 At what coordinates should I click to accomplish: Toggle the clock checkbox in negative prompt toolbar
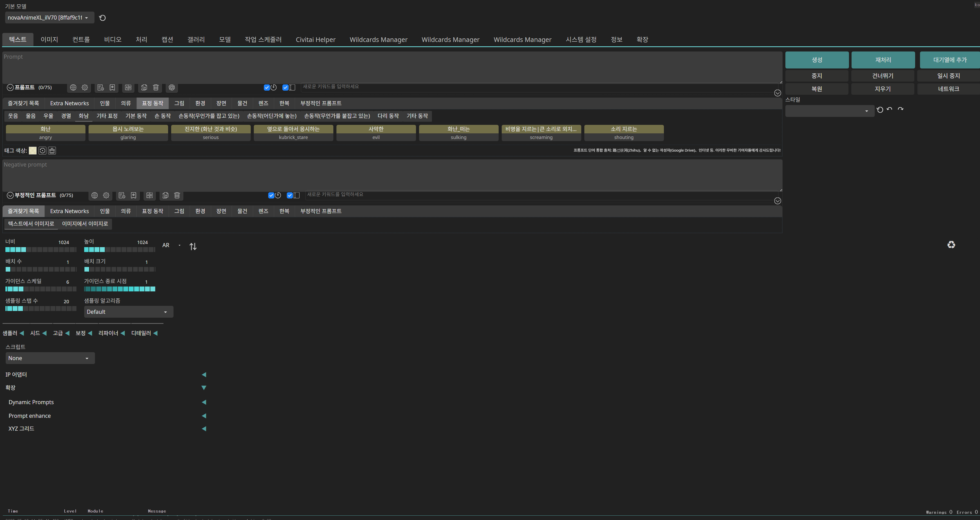point(271,195)
